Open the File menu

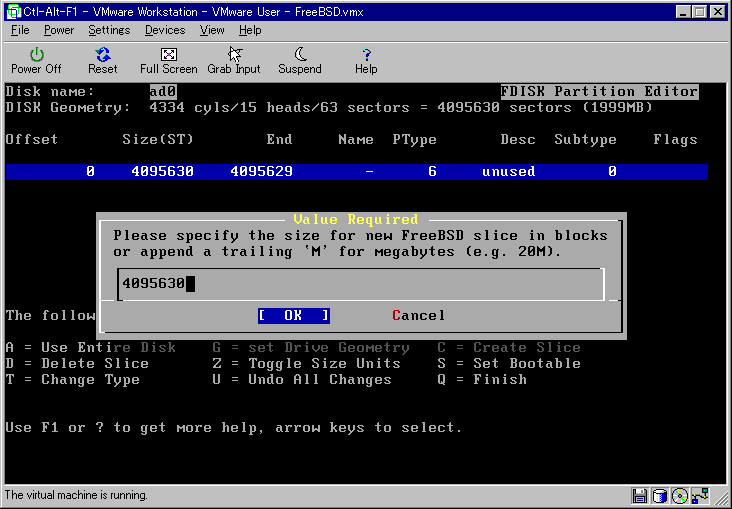click(20, 30)
